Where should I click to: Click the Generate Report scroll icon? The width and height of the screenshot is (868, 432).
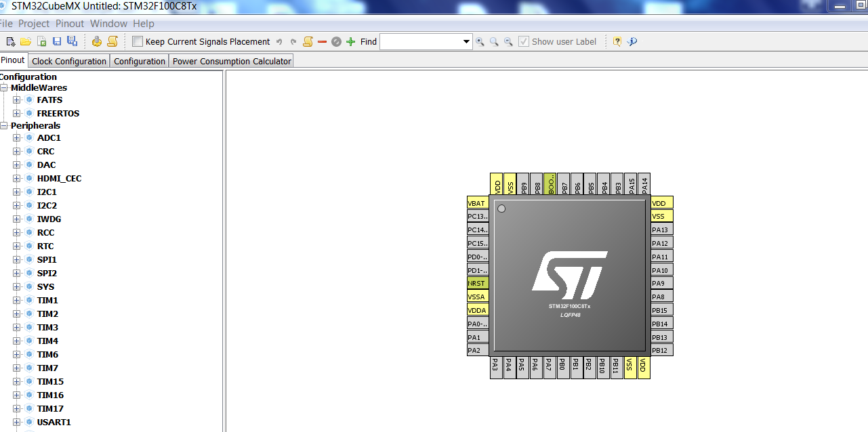tap(112, 42)
